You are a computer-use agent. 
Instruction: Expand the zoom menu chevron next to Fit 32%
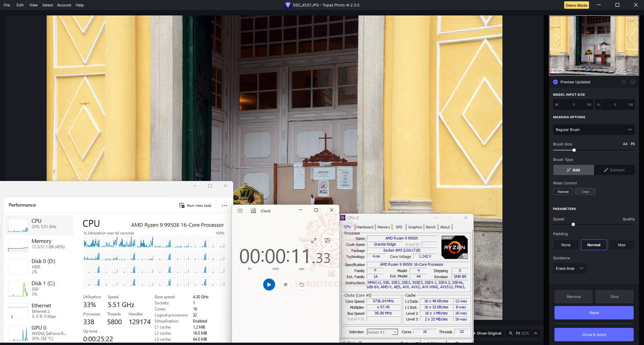point(536,333)
